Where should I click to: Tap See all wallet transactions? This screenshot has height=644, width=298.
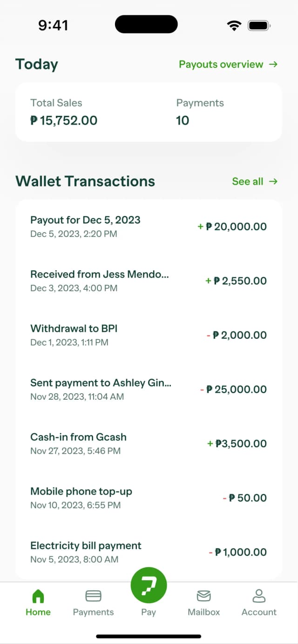[x=248, y=181]
